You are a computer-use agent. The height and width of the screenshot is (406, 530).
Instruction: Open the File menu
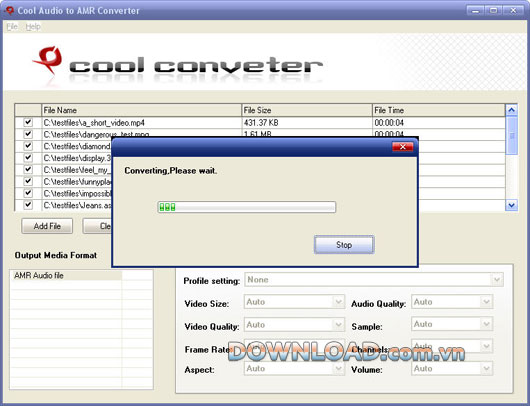click(12, 27)
